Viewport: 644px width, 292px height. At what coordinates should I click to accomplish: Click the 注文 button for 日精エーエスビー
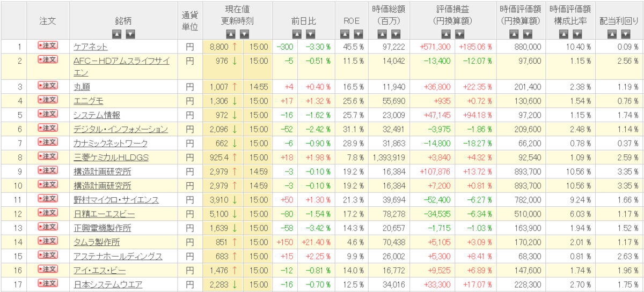pyautogui.click(x=47, y=212)
